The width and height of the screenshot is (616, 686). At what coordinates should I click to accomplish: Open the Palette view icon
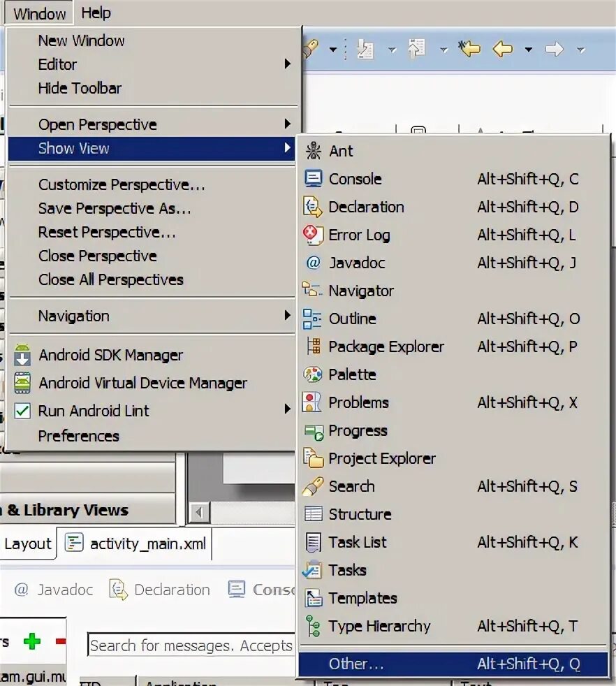tap(313, 374)
